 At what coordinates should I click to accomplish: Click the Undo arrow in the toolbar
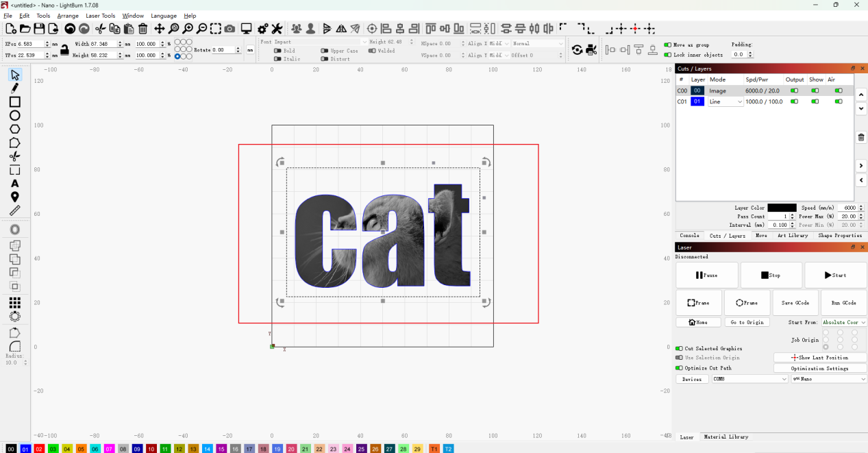click(70, 29)
